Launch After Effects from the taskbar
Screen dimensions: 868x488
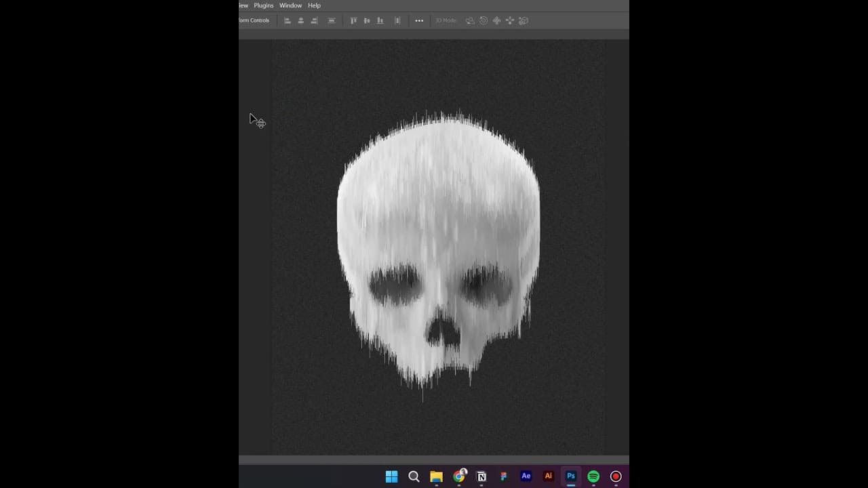tap(526, 476)
